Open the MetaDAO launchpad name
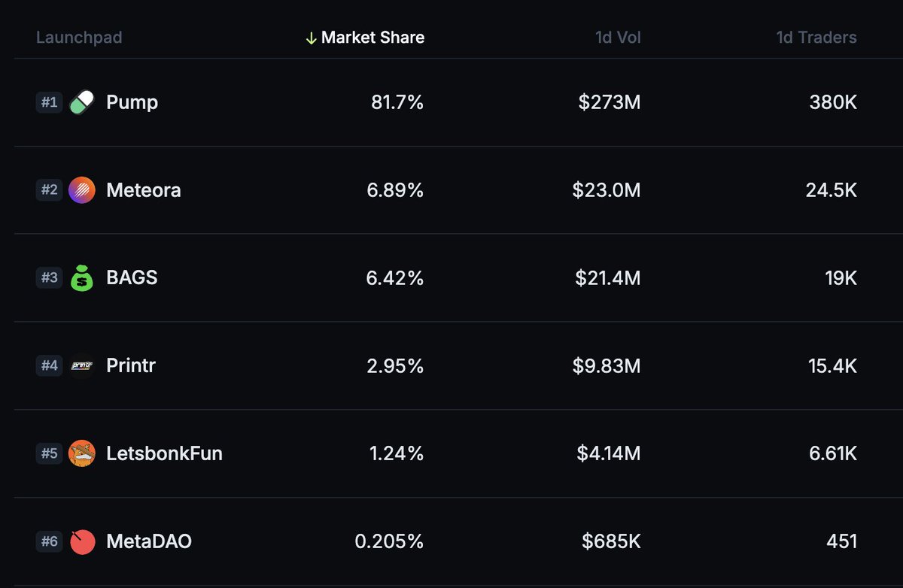Image resolution: width=903 pixels, height=588 pixels. (149, 541)
